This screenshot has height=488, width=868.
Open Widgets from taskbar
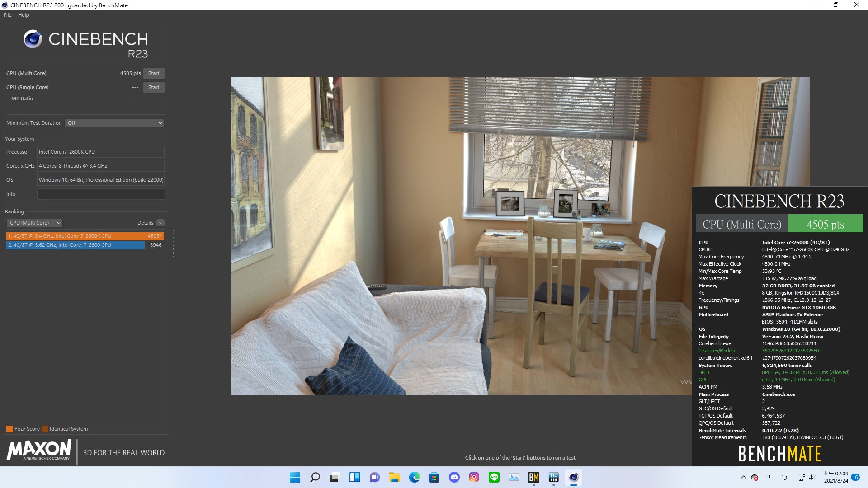354,477
